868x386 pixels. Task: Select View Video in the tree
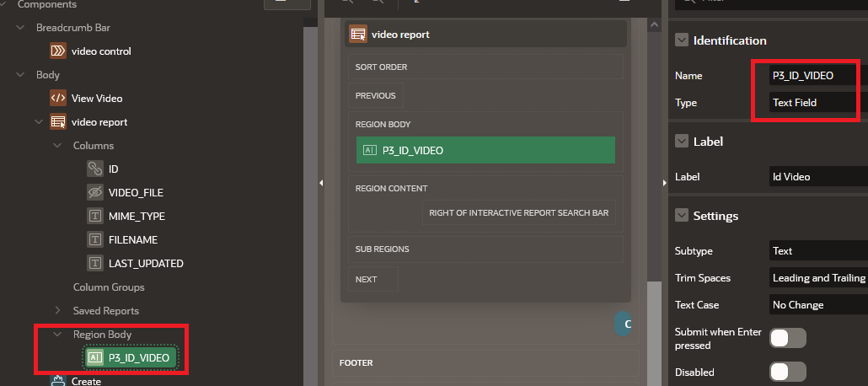pyautogui.click(x=97, y=98)
